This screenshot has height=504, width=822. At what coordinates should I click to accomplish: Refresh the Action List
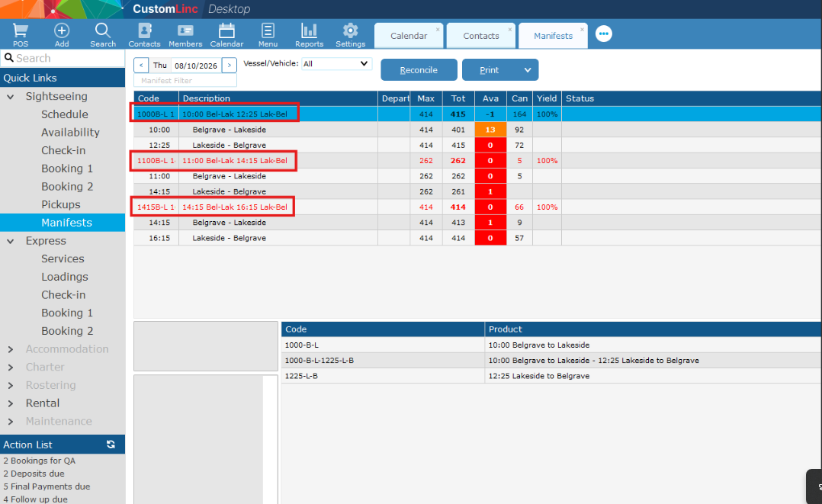[x=111, y=445]
